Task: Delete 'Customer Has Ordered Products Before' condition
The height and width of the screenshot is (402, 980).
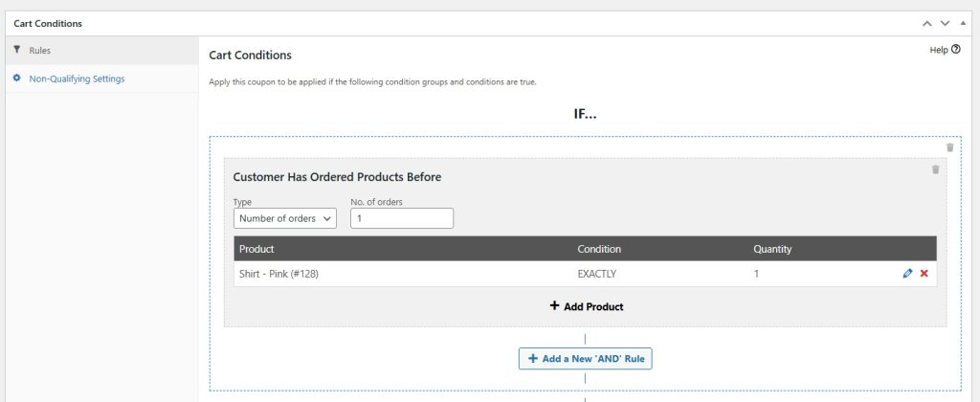Action: (x=936, y=169)
